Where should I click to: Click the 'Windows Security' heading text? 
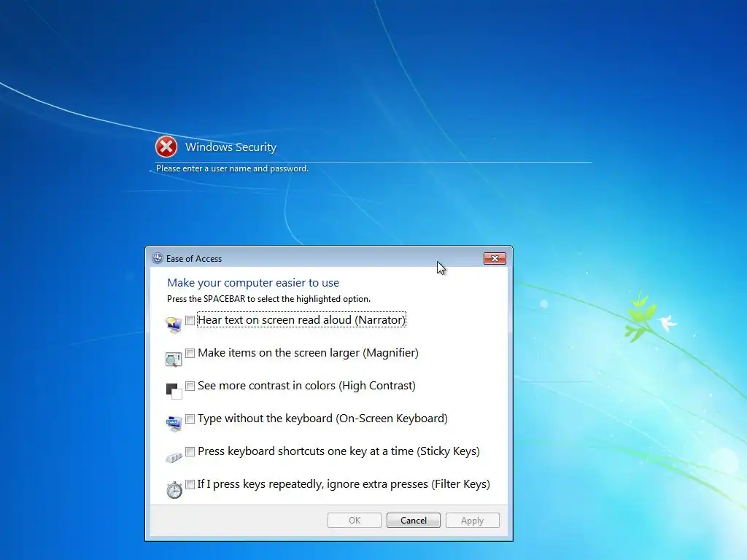pos(231,147)
